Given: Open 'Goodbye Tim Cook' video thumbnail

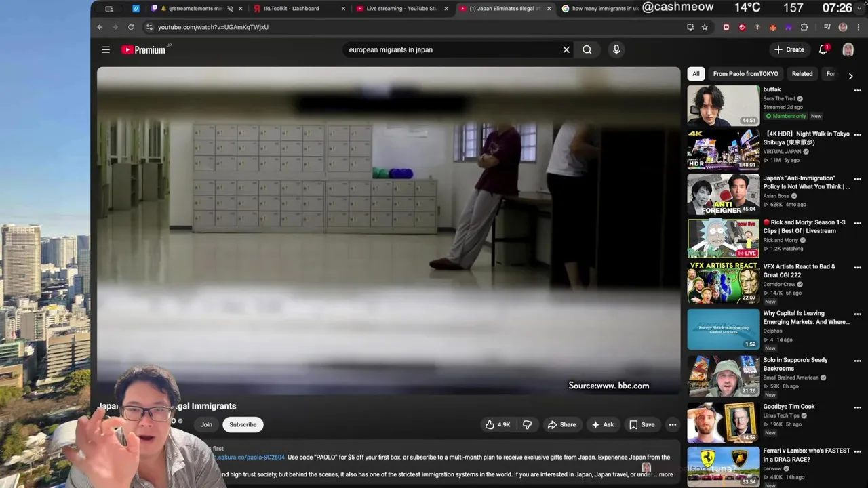Looking at the screenshot, I should tap(724, 422).
